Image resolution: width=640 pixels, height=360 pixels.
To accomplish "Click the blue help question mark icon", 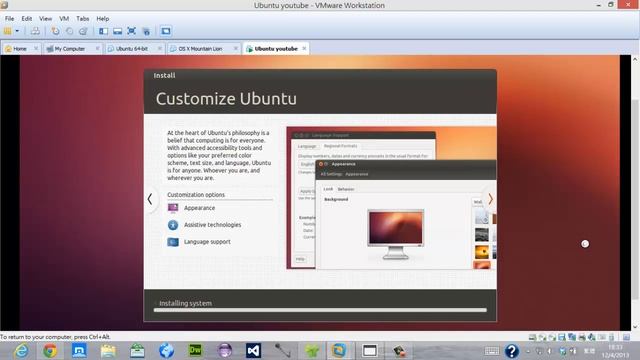I will pos(511,351).
